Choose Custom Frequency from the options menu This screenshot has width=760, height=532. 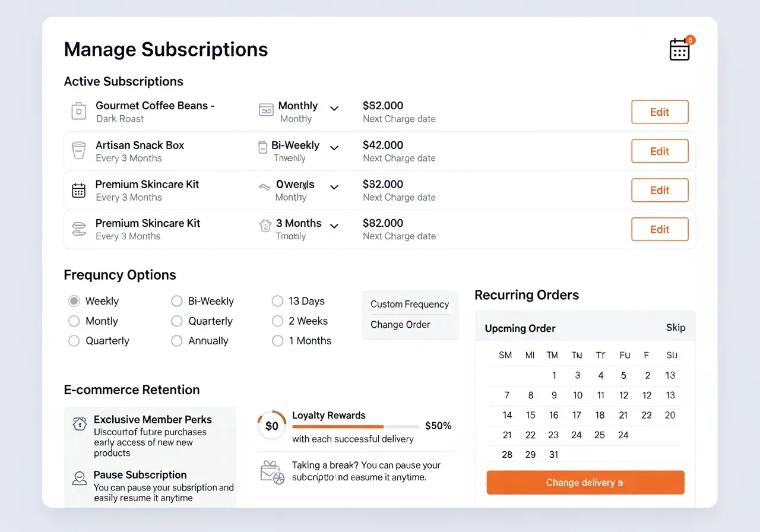(410, 304)
